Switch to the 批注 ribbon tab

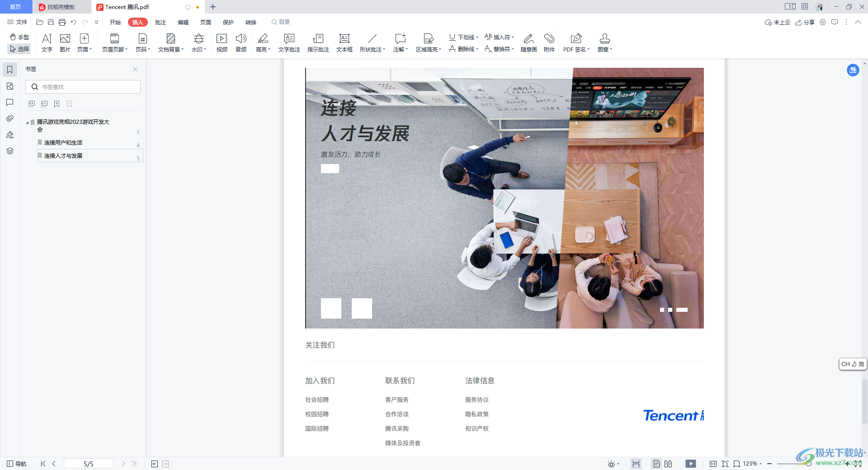(x=160, y=22)
